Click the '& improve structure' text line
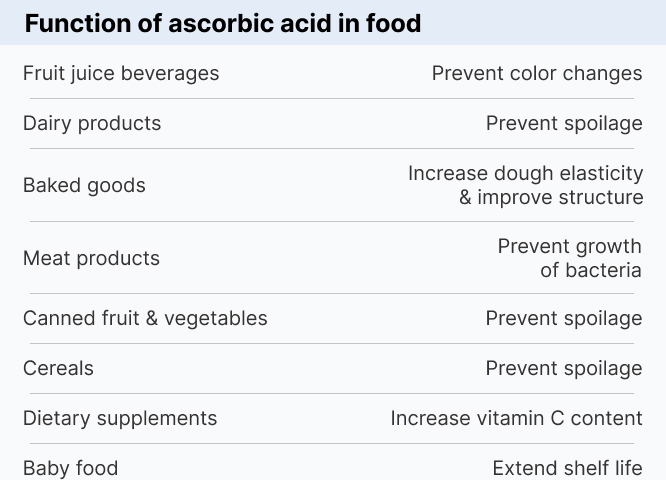Image resolution: width=666 pixels, height=480 pixels. 551,197
